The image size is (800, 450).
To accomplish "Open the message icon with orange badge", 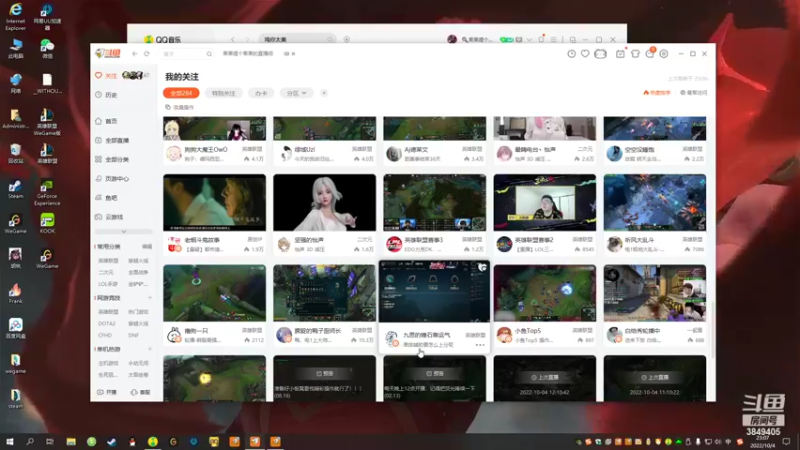I will pos(650,53).
